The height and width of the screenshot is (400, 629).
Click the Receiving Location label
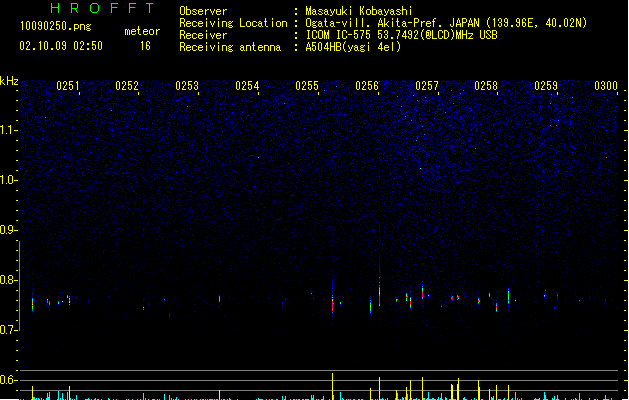(x=233, y=23)
